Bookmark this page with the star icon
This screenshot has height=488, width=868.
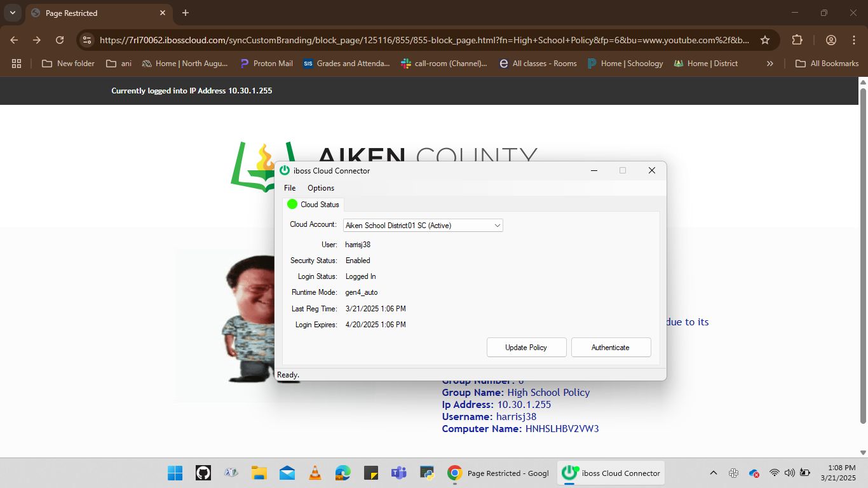click(765, 40)
